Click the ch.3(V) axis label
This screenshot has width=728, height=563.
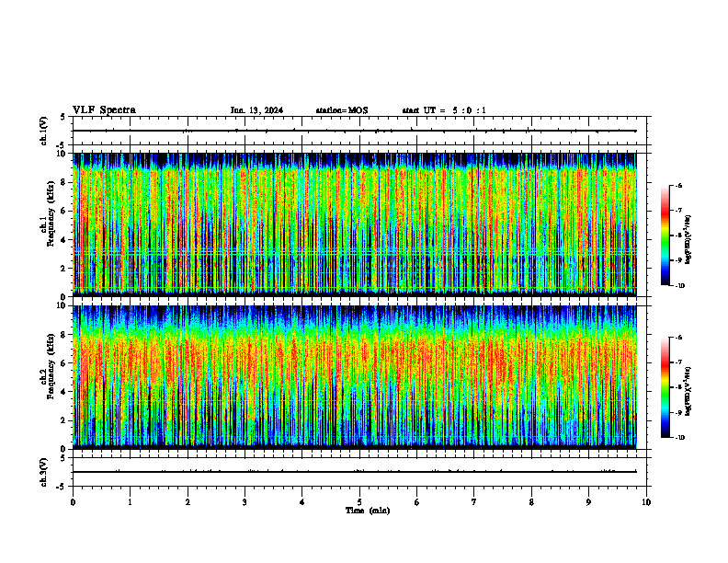pos(44,472)
